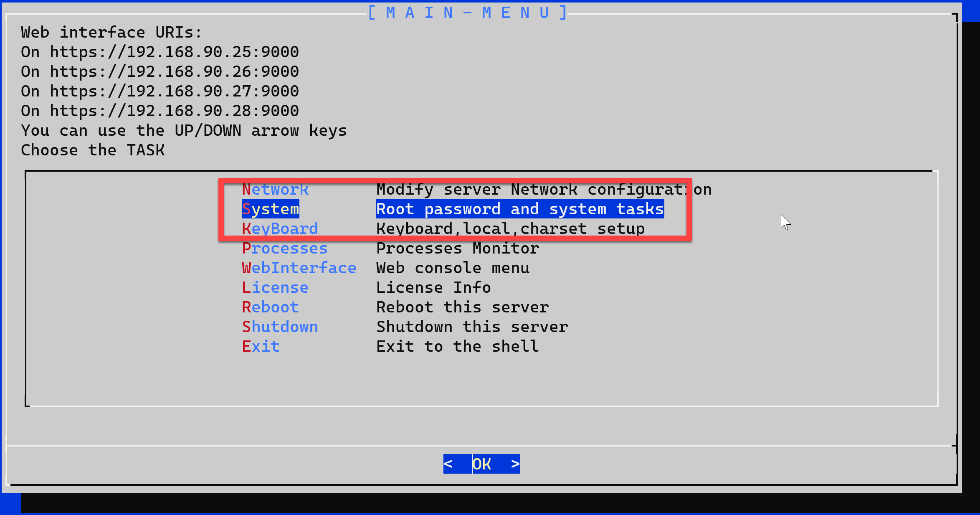Image resolution: width=980 pixels, height=515 pixels.
Task: Open the KeyBoard setup entry
Action: (280, 229)
